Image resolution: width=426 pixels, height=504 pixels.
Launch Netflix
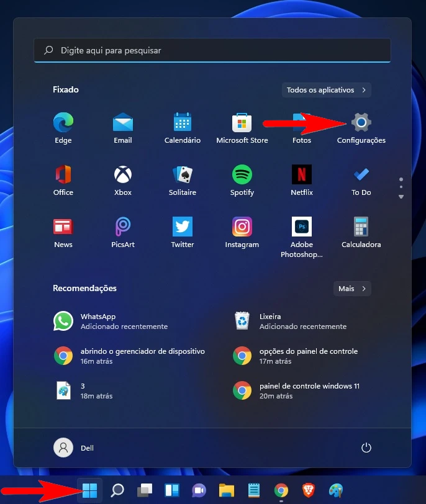pos(302,180)
